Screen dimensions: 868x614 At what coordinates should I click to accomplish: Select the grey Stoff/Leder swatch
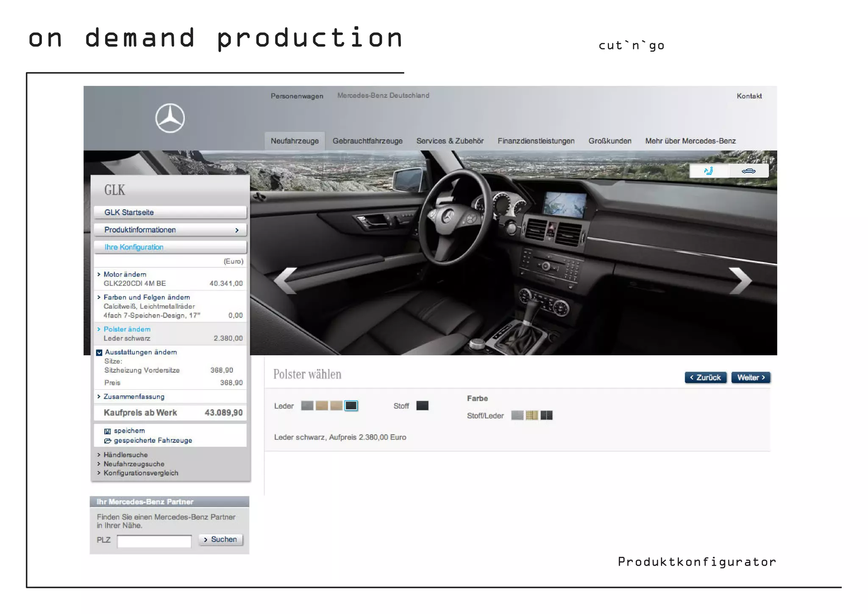pos(517,416)
